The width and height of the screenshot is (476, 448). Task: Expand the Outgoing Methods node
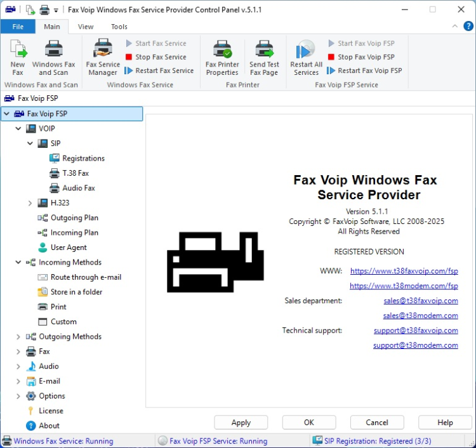click(x=18, y=337)
